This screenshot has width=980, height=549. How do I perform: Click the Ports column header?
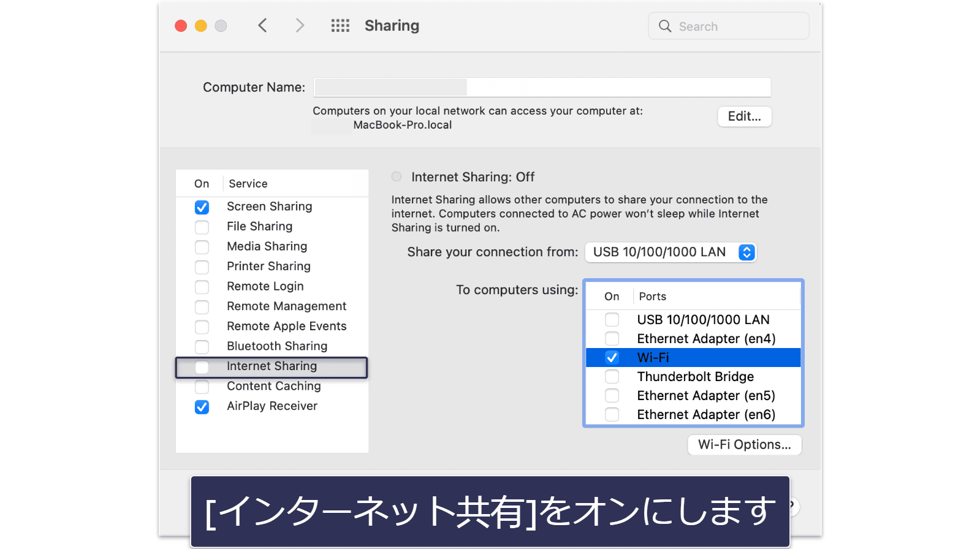[x=652, y=297]
